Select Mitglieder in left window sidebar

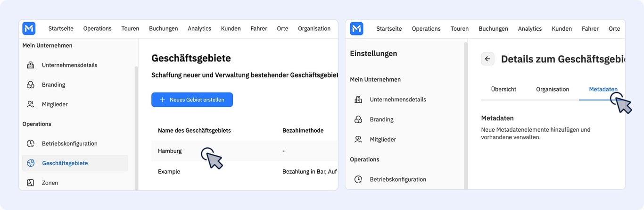pyautogui.click(x=55, y=104)
